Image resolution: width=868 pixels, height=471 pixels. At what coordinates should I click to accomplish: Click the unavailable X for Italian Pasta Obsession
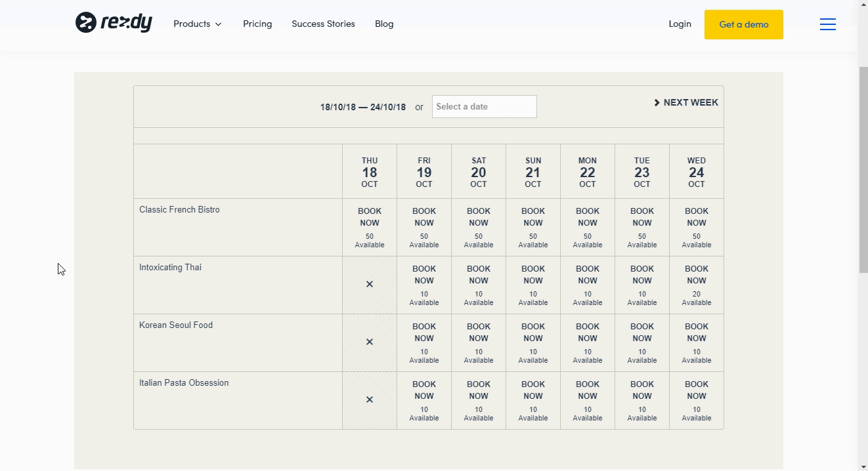369,399
